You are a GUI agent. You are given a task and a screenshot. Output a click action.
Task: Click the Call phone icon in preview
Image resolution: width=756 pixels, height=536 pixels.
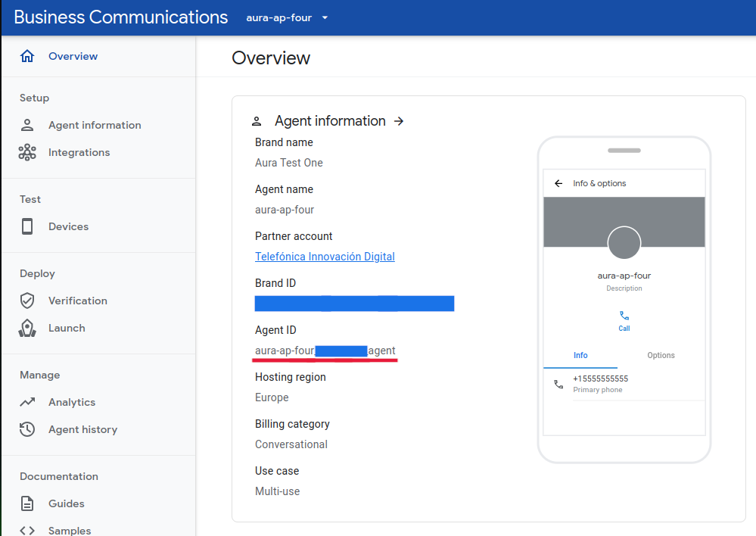coord(624,316)
